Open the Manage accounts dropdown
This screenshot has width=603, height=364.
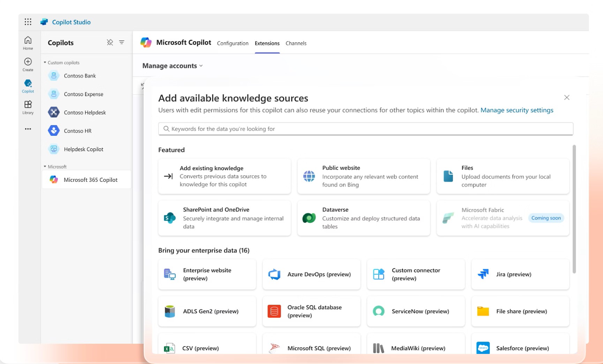pyautogui.click(x=172, y=65)
